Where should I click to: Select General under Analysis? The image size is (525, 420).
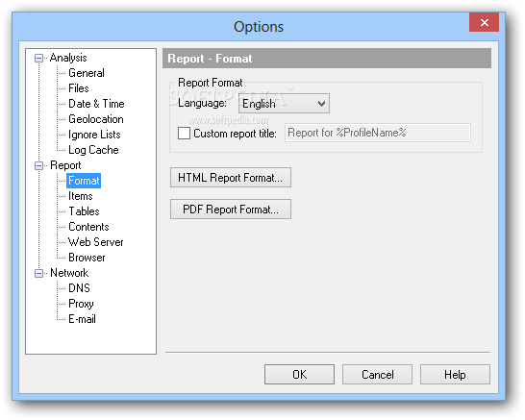point(87,73)
